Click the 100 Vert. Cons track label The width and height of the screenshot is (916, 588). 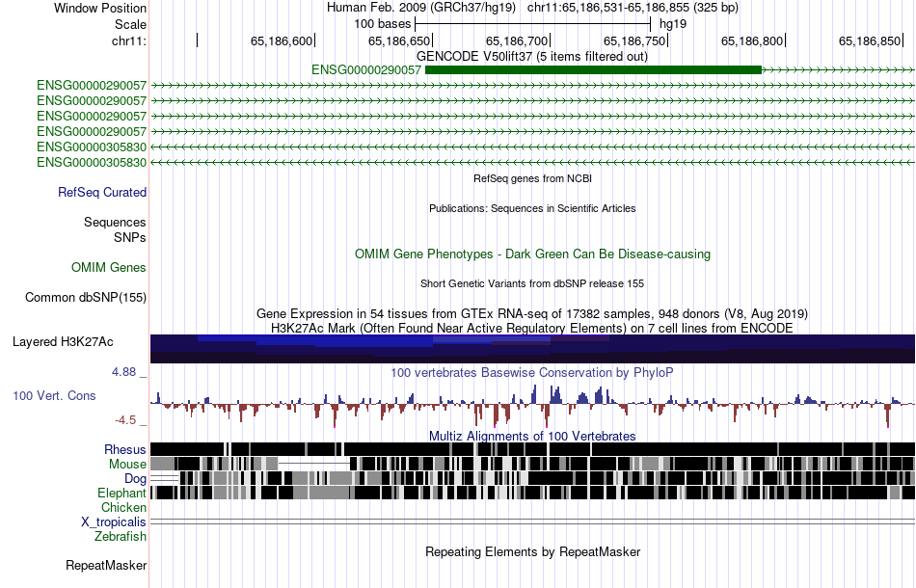[54, 396]
